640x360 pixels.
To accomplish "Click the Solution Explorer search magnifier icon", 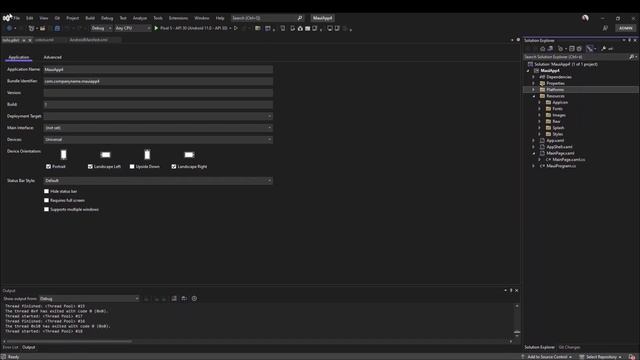I will coord(631,57).
